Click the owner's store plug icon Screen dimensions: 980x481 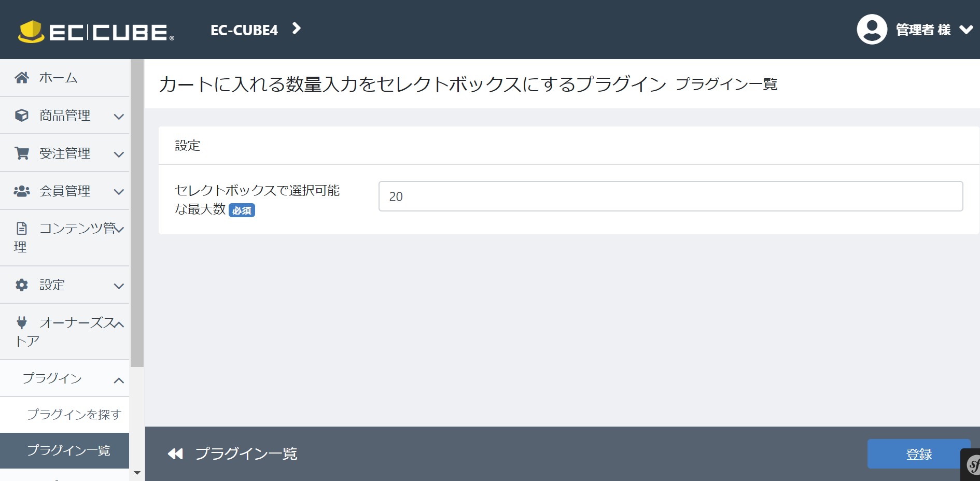pyautogui.click(x=22, y=322)
